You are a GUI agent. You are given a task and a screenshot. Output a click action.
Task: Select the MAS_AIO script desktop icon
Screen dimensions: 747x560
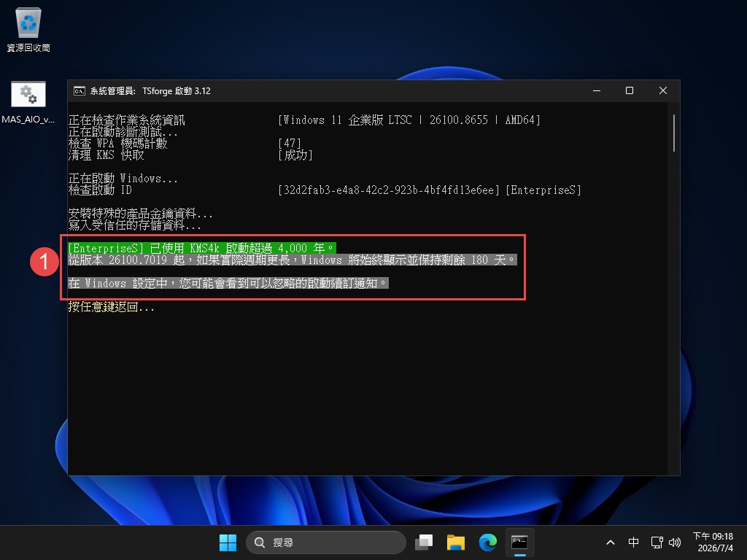[x=28, y=102]
